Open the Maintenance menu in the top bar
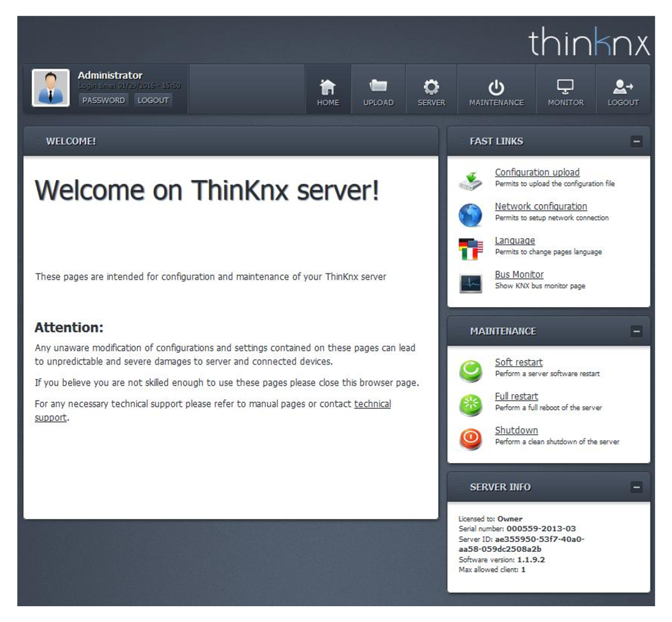Screen dimensions: 672x622 point(496,92)
